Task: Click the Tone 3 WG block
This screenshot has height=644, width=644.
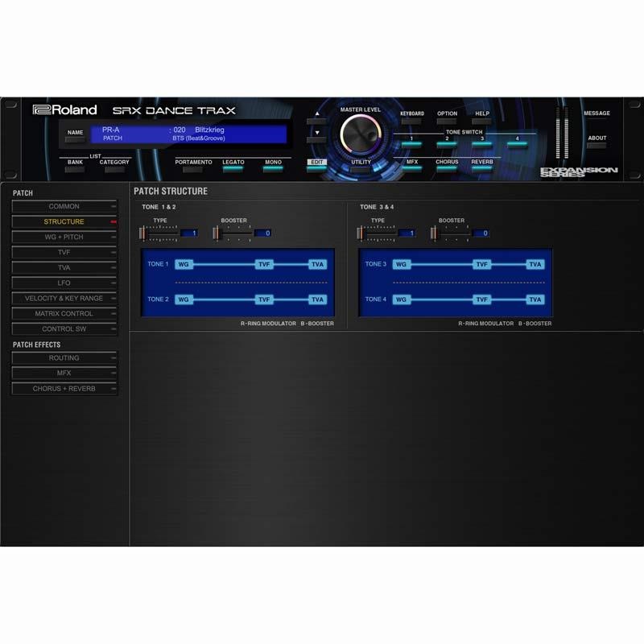Action: pos(401,265)
